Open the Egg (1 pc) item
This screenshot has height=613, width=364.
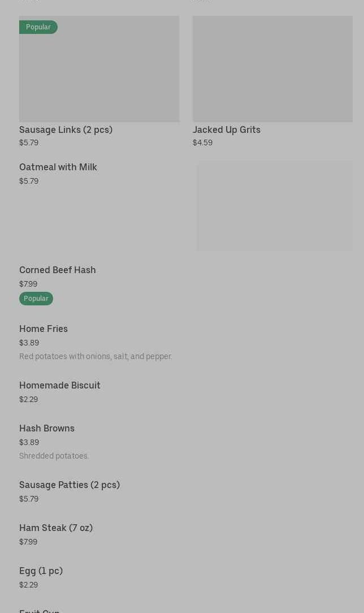pos(41,571)
